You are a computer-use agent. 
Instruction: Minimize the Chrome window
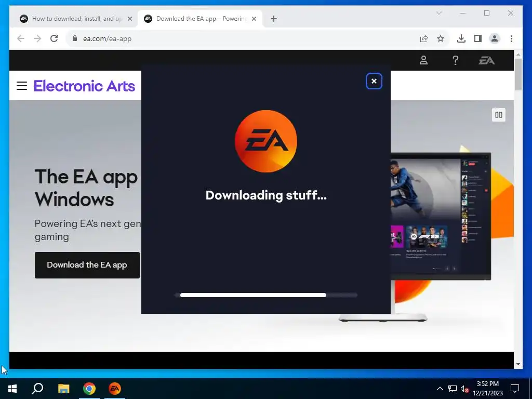pos(463,13)
